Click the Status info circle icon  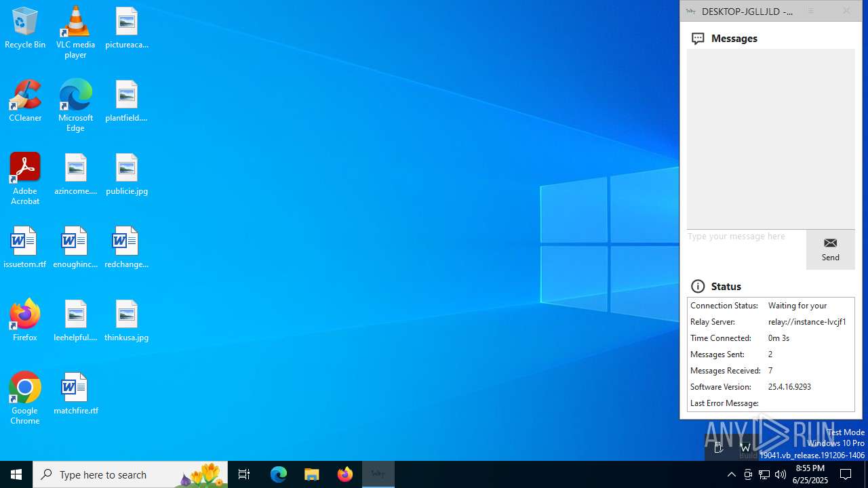698,286
